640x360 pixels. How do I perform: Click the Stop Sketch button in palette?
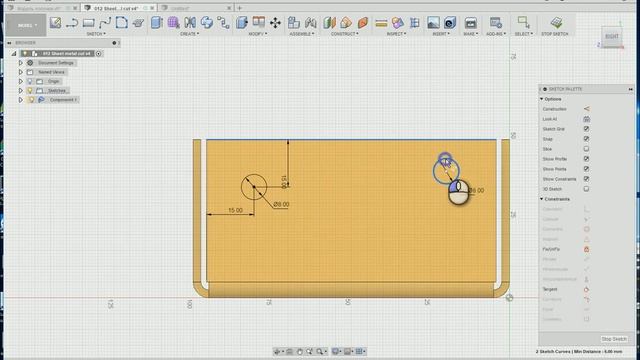coord(613,339)
